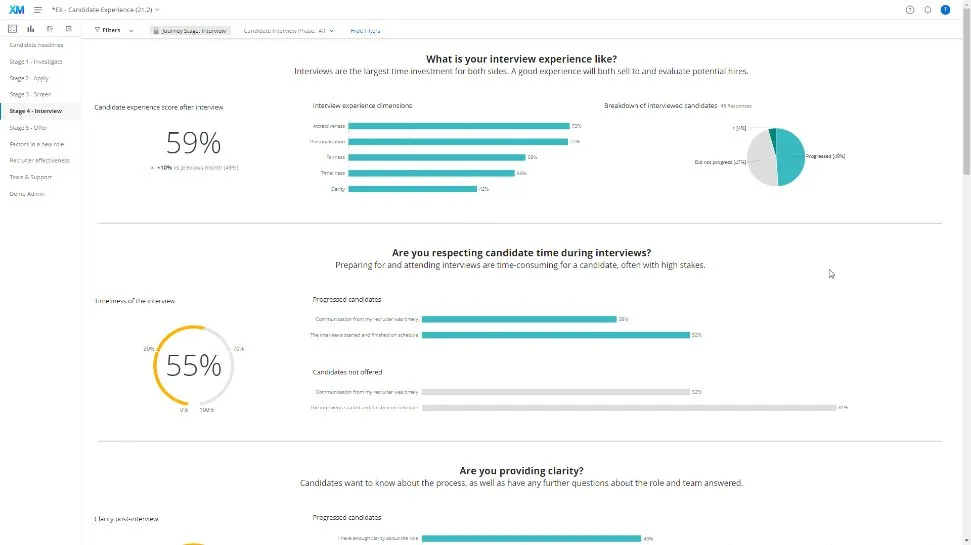Open the help question mark icon
Viewport: 971px width, 545px height.
910,9
